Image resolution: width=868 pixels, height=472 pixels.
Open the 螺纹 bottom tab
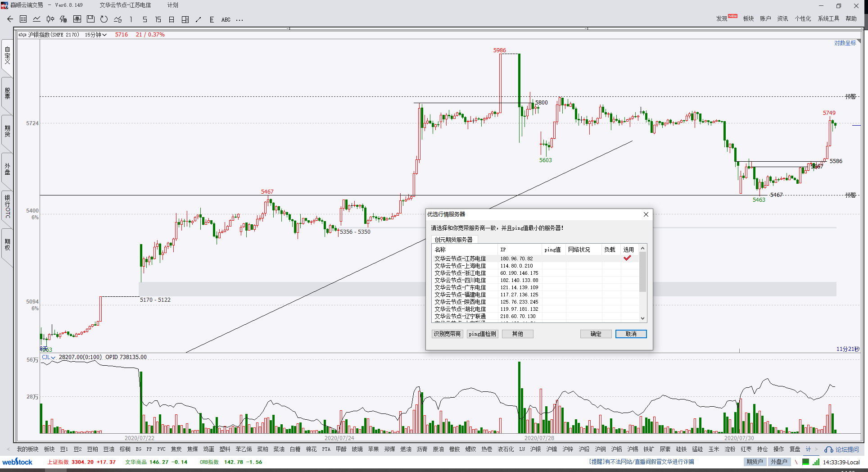(470, 449)
